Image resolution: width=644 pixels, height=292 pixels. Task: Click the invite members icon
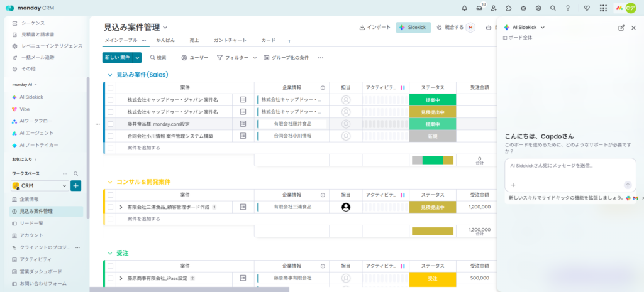click(493, 8)
